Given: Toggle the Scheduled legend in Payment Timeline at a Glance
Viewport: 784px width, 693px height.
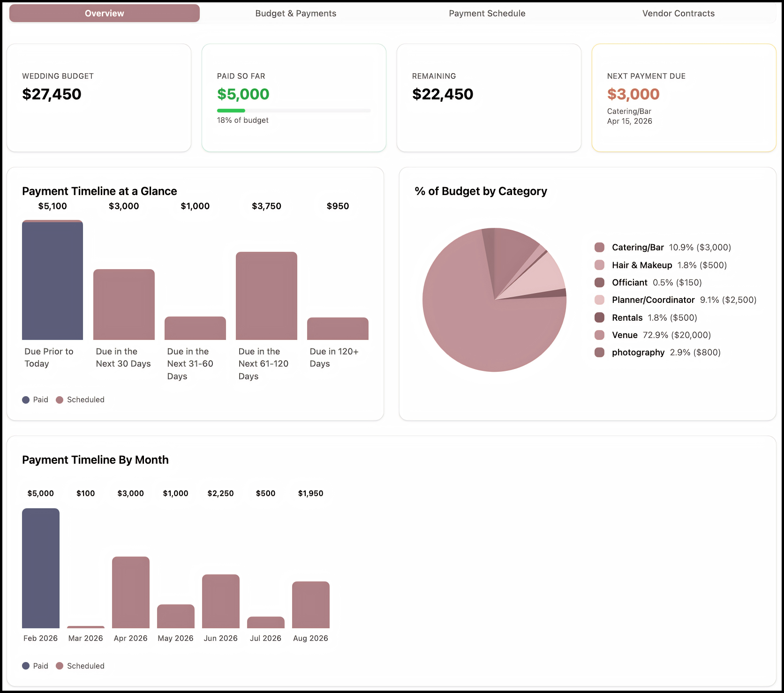Looking at the screenshot, I should 59,399.
